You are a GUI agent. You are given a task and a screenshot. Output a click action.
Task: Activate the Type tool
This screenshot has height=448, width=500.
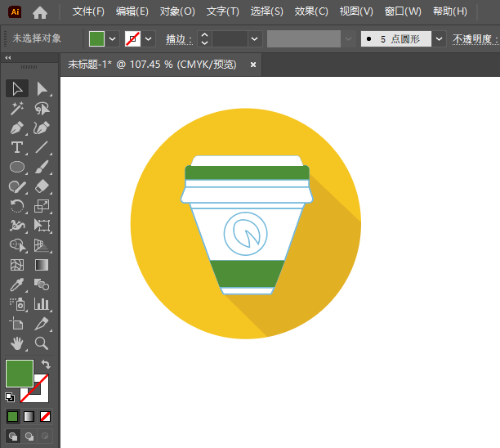(17, 147)
